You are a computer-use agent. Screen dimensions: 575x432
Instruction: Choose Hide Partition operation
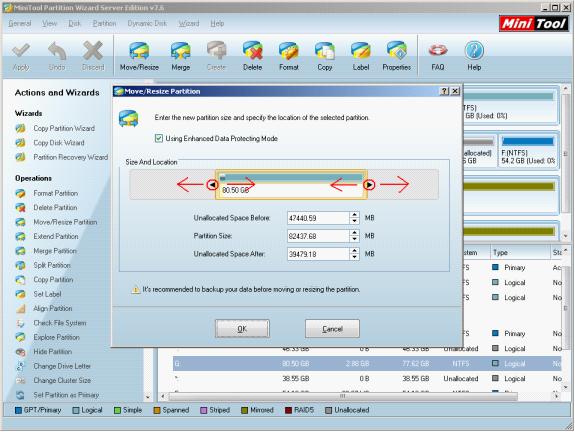[x=52, y=351]
